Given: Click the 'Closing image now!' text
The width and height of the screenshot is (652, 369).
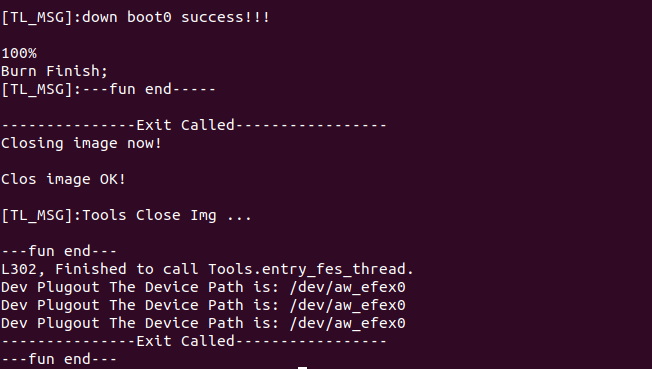Looking at the screenshot, I should pyautogui.click(x=82, y=144).
